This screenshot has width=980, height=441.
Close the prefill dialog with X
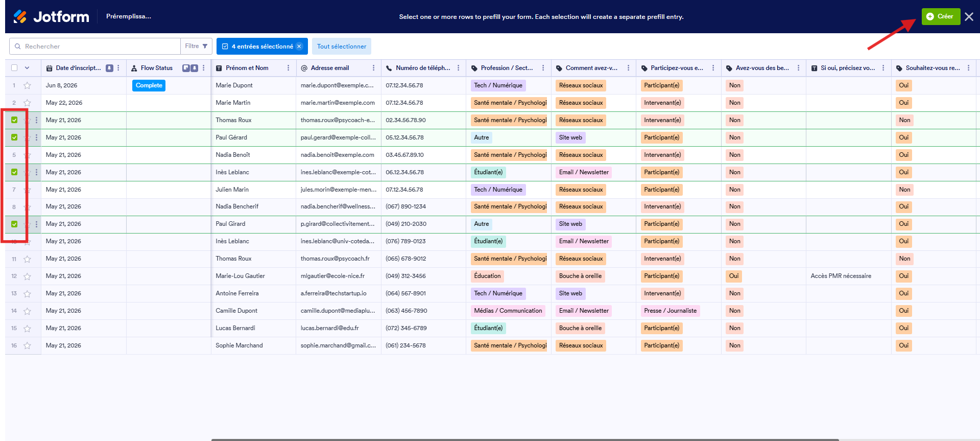pyautogui.click(x=969, y=16)
